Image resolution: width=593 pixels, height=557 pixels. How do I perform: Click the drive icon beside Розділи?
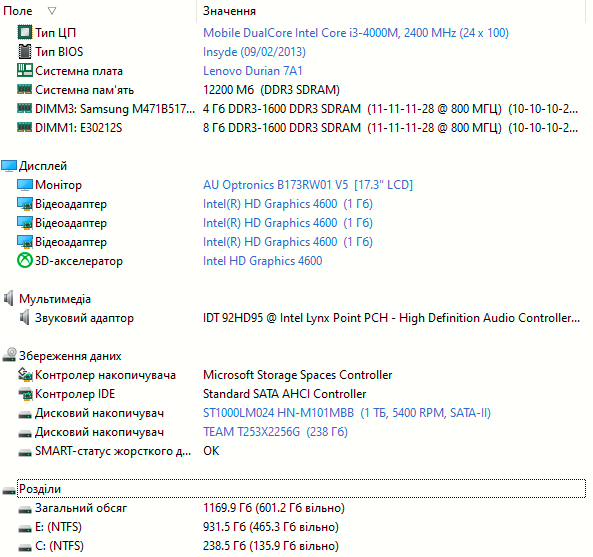pyautogui.click(x=9, y=490)
